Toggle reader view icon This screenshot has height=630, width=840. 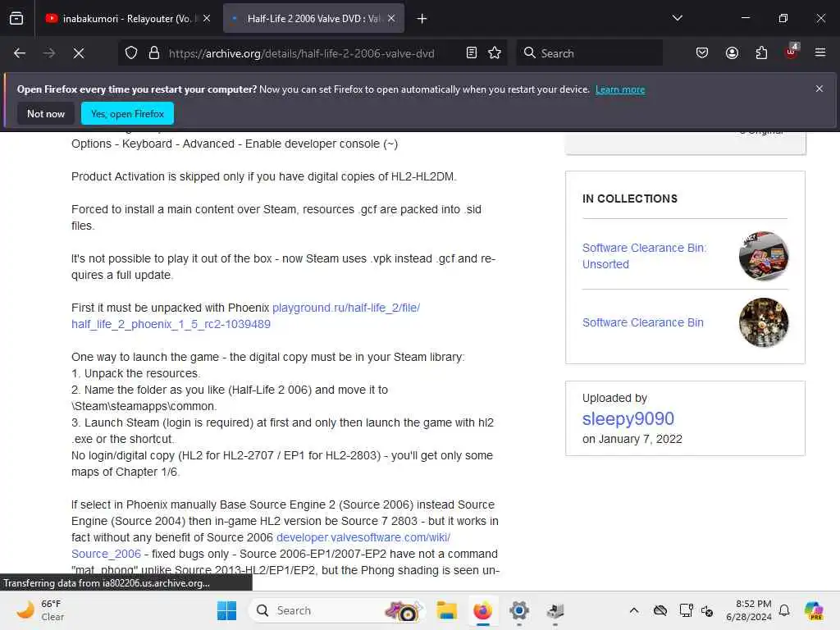pyautogui.click(x=472, y=53)
